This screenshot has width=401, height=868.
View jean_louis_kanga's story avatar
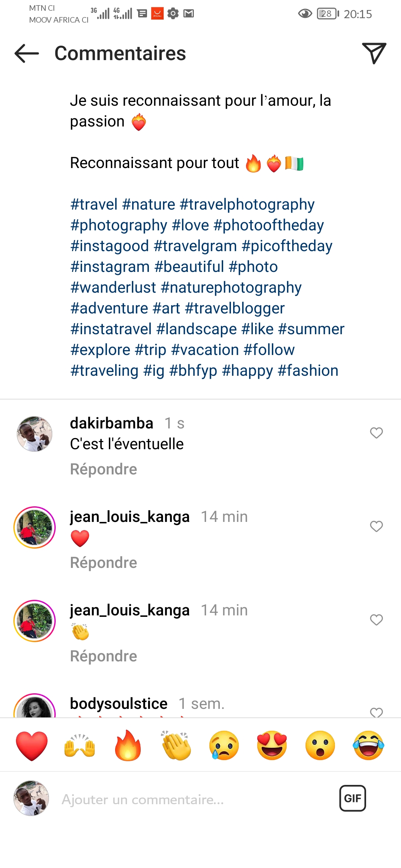point(35,527)
